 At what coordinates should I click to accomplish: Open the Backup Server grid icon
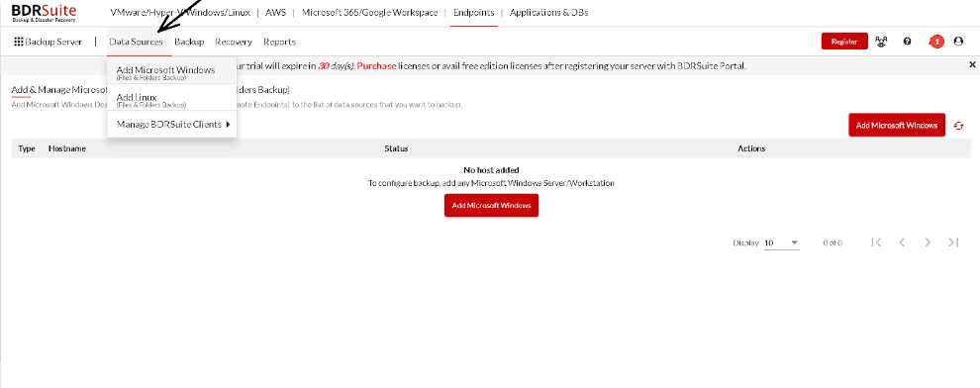pyautogui.click(x=19, y=42)
